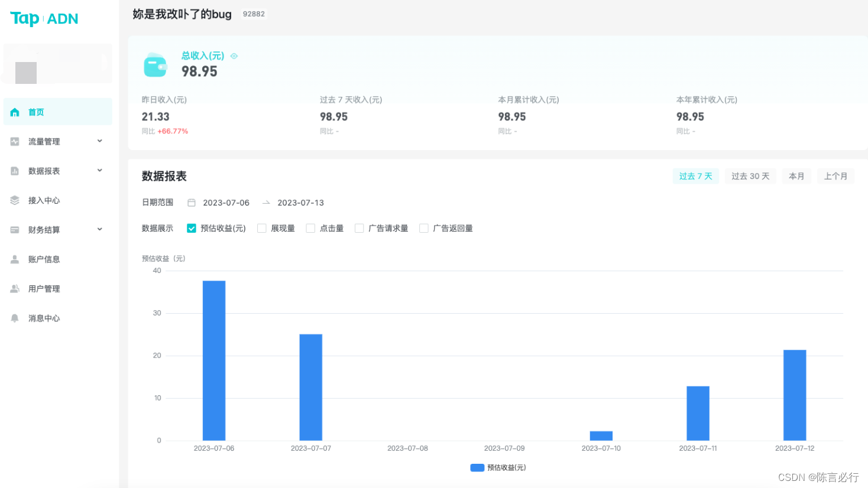Click the 财务结算 card icon
Image resolution: width=868 pixels, height=488 pixels.
[15, 230]
